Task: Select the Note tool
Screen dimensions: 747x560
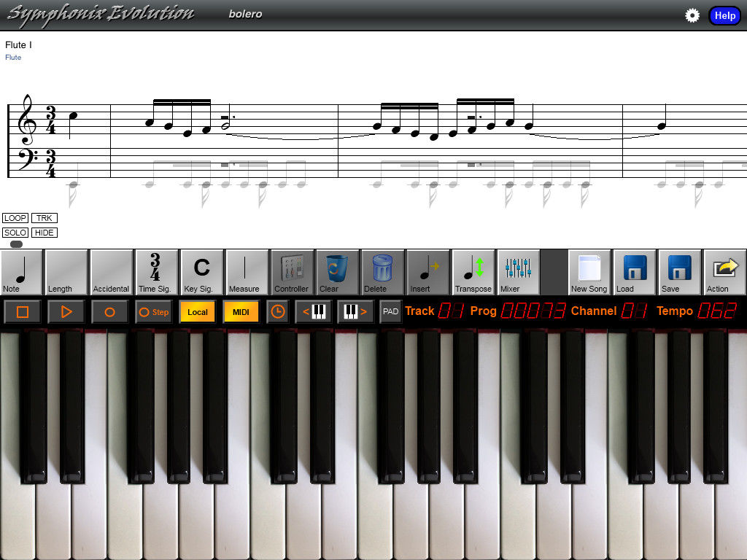Action: pyautogui.click(x=21, y=273)
